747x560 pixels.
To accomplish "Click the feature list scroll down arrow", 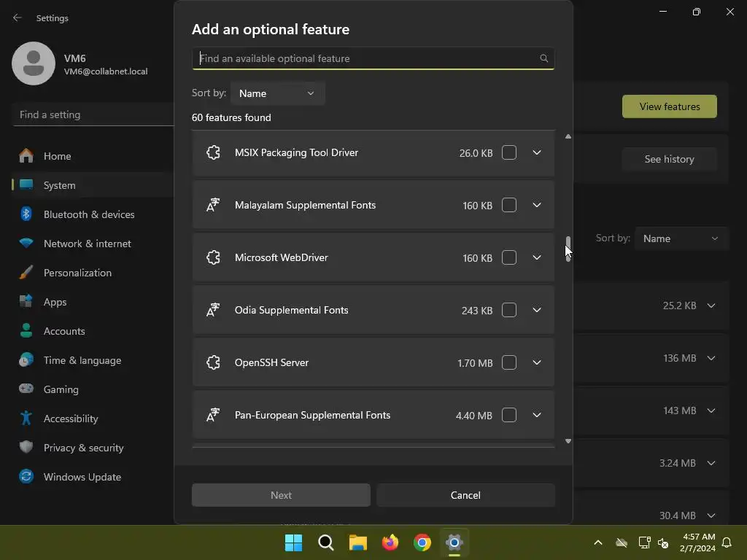I will tap(568, 441).
